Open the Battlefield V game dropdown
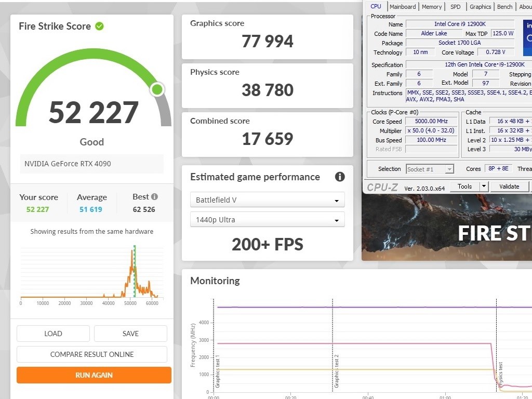 tap(268, 200)
